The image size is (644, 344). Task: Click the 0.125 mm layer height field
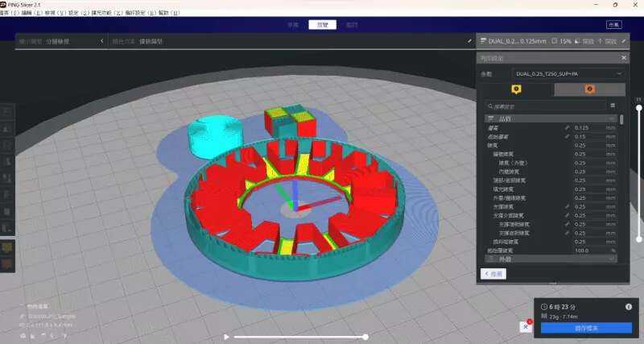pyautogui.click(x=595, y=128)
